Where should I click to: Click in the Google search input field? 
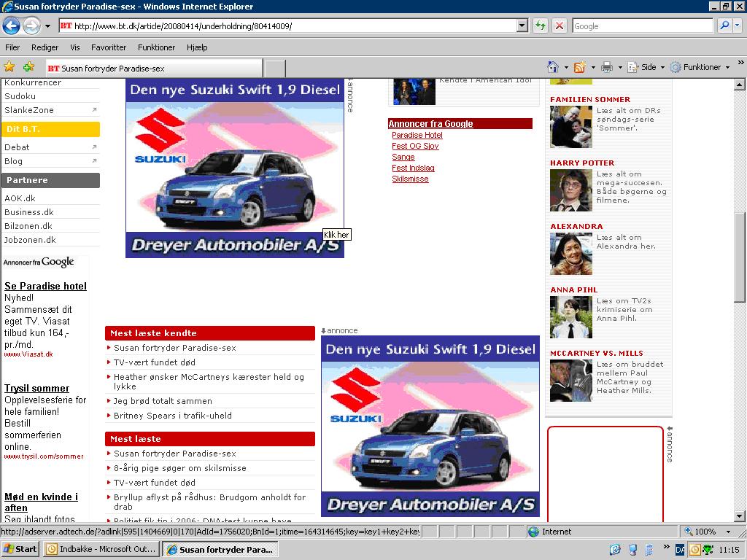(x=641, y=26)
